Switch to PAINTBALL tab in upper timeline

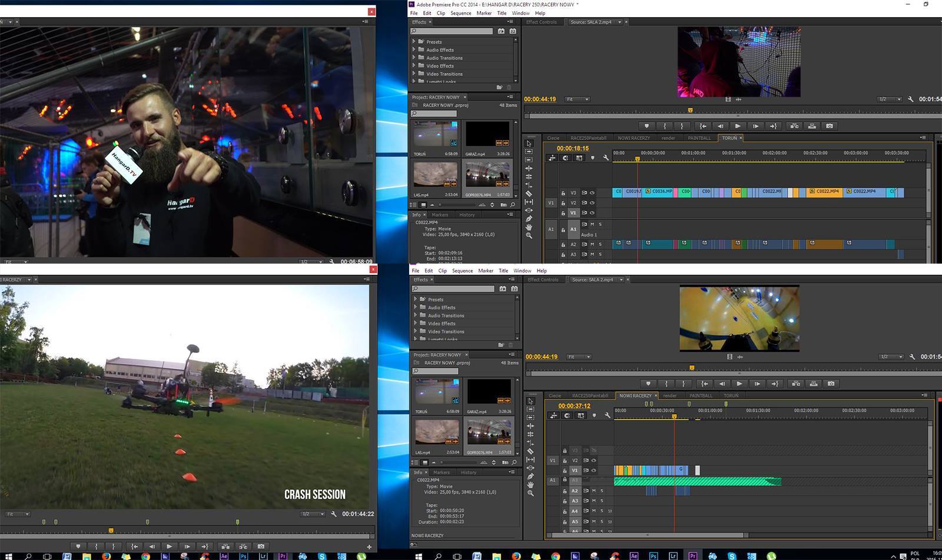(699, 138)
